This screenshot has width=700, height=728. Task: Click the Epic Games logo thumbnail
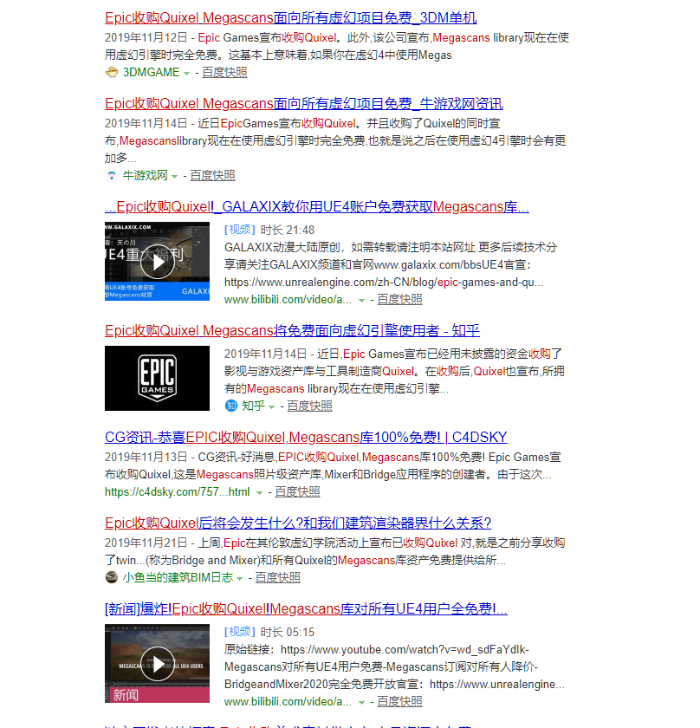point(158,379)
